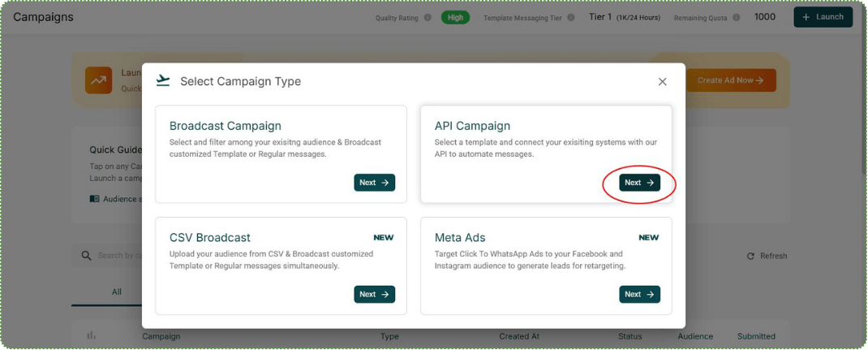Screen dimensions: 868x350
Task: Click info icon next to Remaining Quota
Action: [x=737, y=18]
